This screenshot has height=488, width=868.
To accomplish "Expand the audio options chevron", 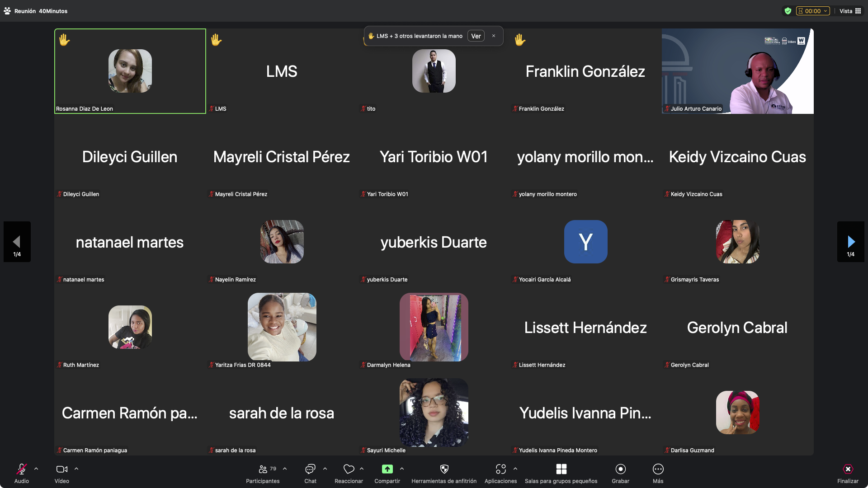I will 36,469.
